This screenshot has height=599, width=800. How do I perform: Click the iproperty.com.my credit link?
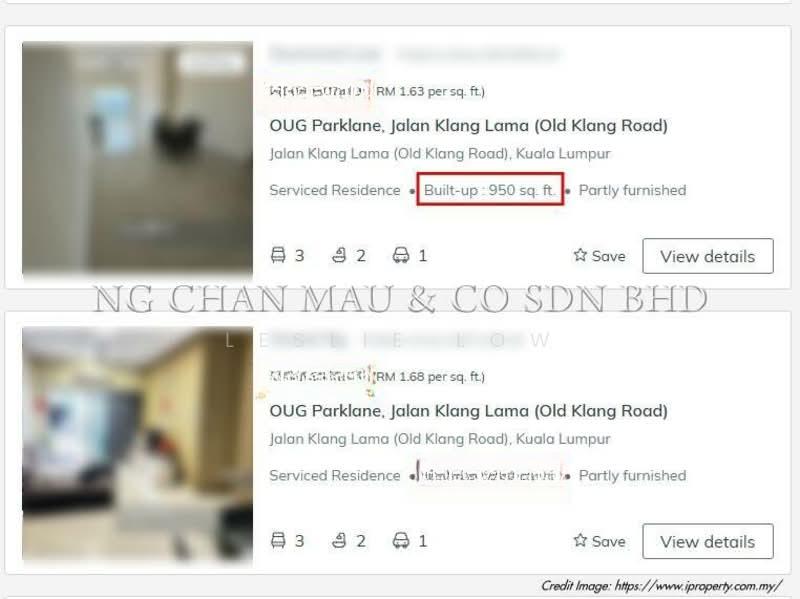click(x=698, y=585)
